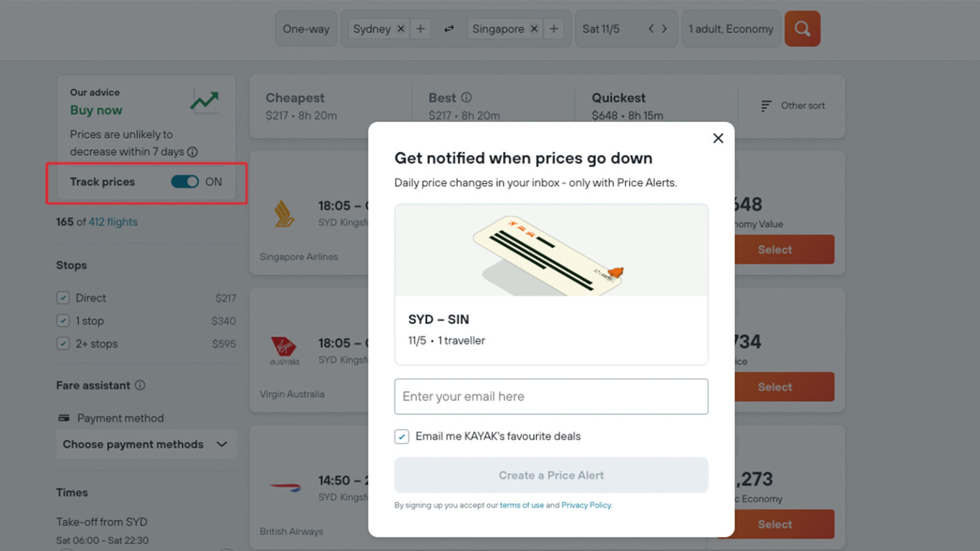
Task: Open the One-way trip type dropdown
Action: [x=306, y=28]
